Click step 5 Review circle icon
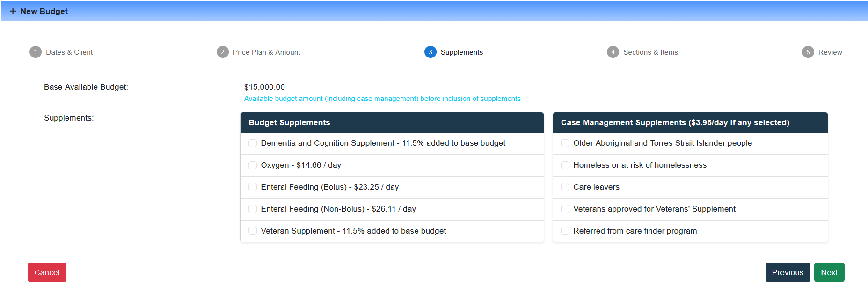 pyautogui.click(x=808, y=52)
